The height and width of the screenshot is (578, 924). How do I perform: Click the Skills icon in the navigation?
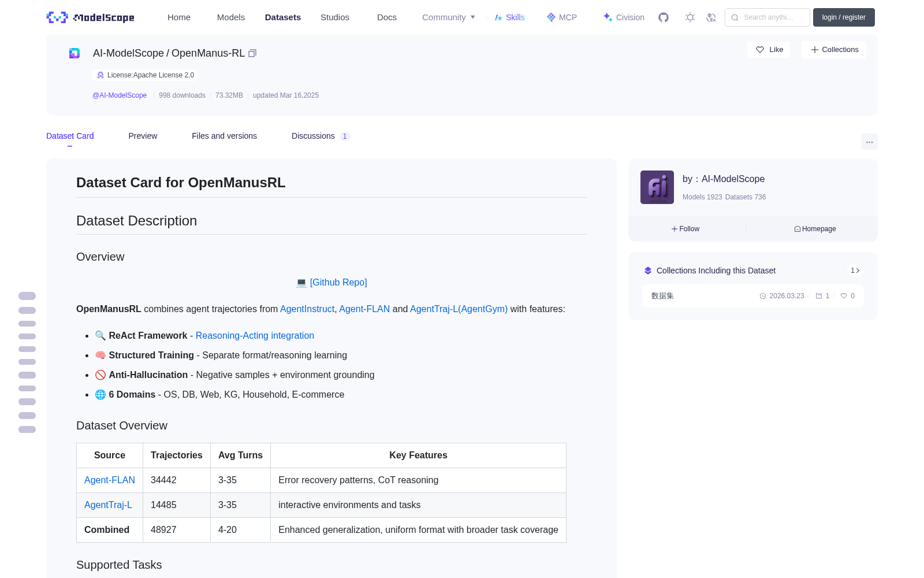point(498,17)
